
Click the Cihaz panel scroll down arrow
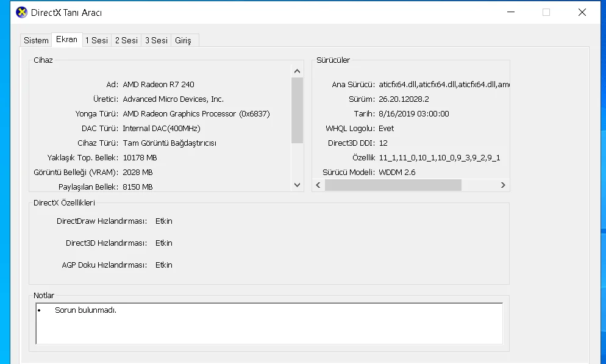[x=297, y=185]
